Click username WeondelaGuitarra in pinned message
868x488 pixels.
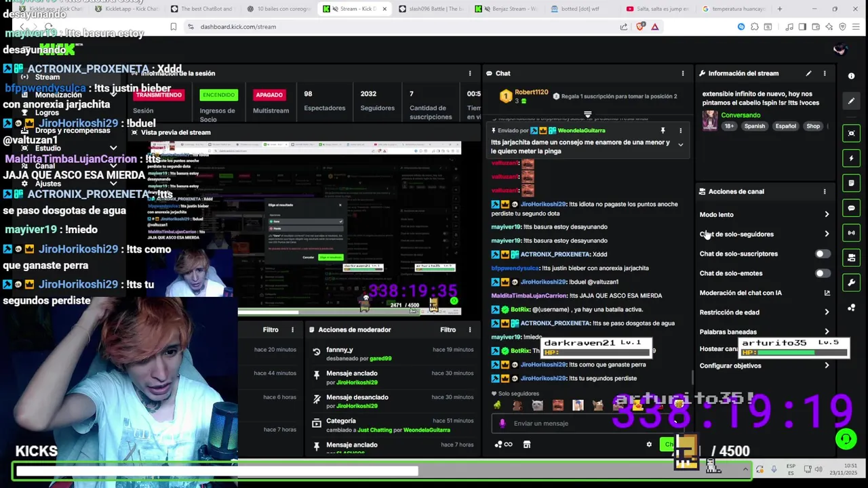581,130
